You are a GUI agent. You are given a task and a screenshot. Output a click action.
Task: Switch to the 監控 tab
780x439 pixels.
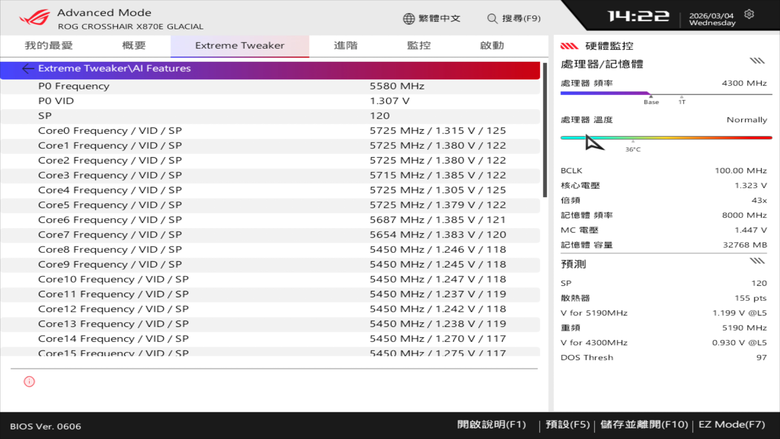click(x=419, y=46)
